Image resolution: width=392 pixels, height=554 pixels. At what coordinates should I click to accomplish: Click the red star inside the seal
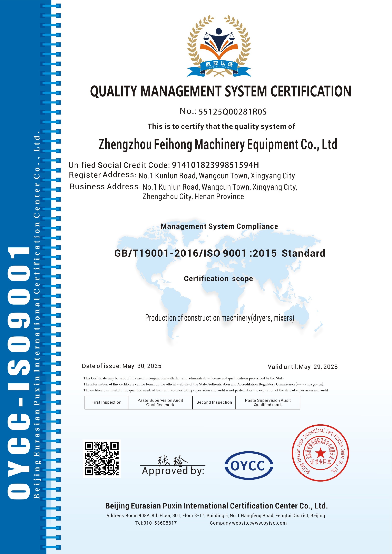[321, 453]
